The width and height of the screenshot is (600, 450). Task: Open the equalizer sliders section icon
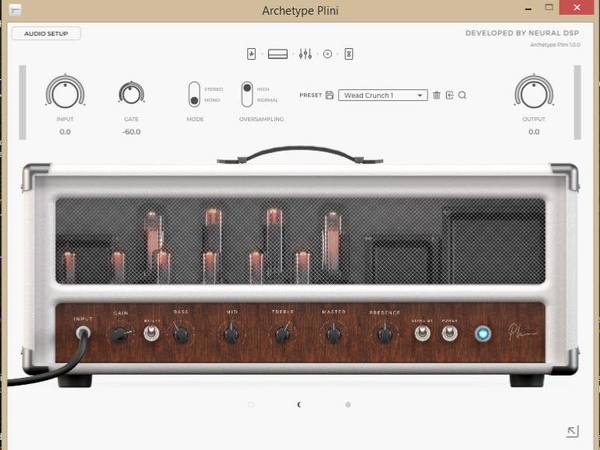(305, 54)
